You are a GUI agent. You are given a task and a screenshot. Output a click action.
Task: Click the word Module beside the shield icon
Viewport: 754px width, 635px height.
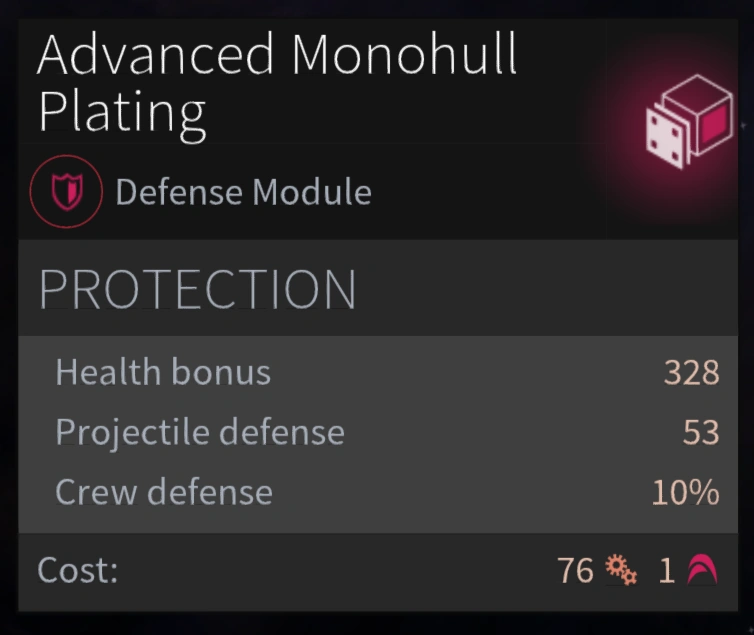tap(310, 192)
